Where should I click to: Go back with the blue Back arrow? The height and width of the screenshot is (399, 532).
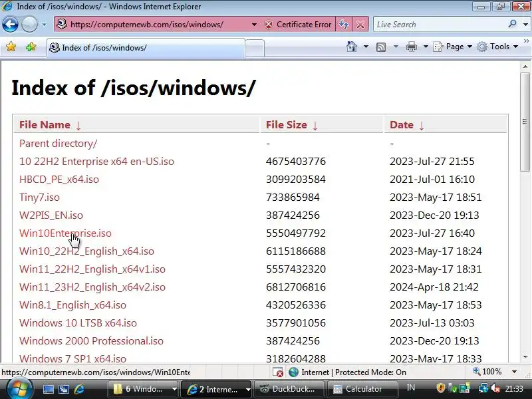pos(10,25)
